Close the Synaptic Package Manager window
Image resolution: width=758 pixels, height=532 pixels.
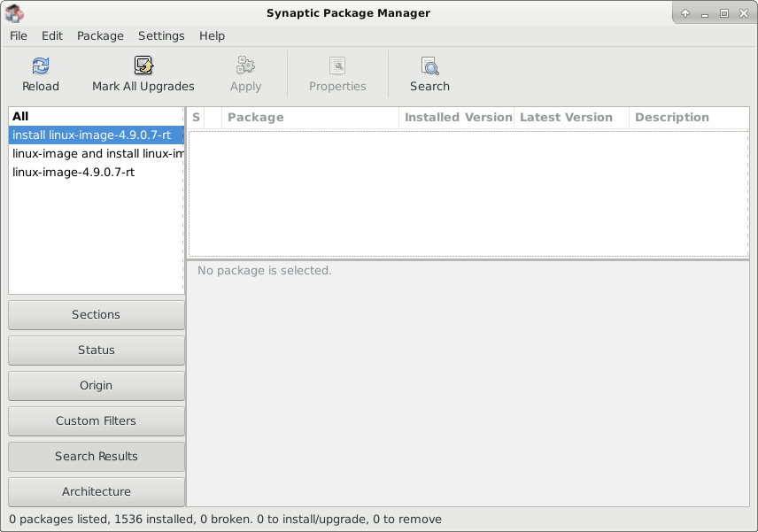pos(744,13)
